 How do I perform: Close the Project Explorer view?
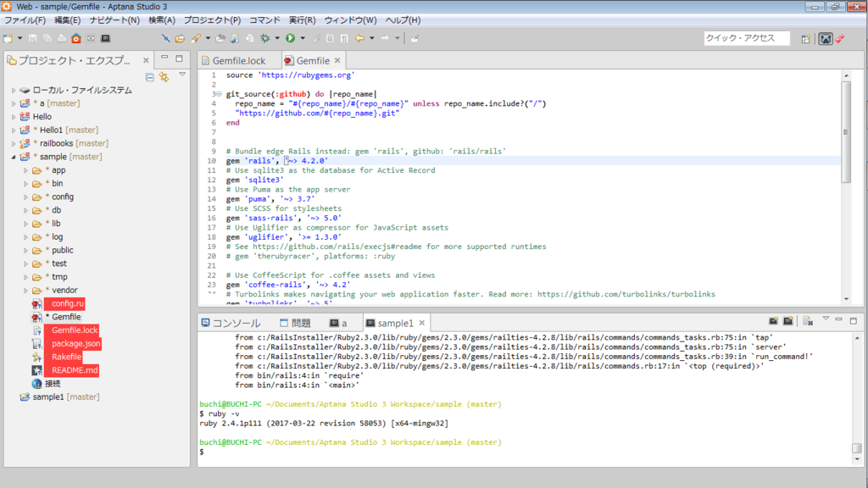pos(146,60)
